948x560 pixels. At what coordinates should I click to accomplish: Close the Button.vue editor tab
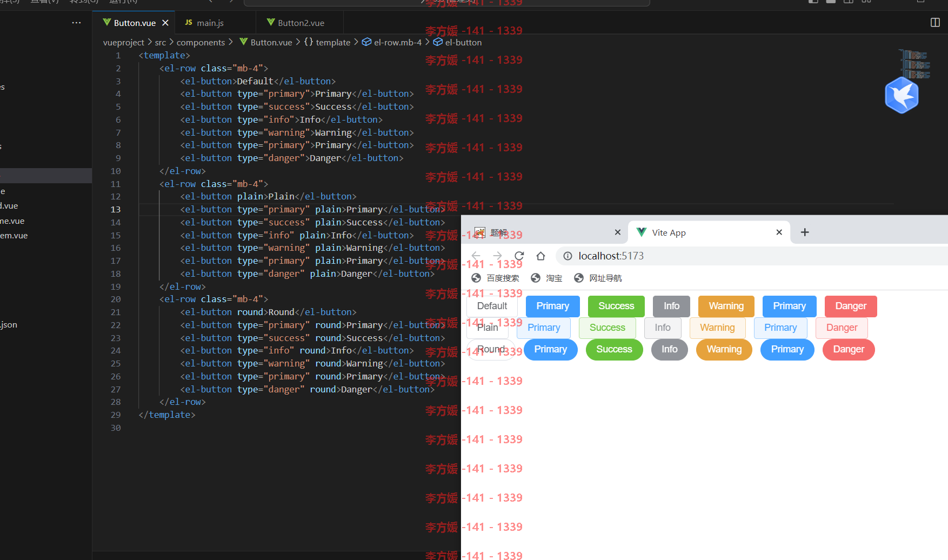(x=165, y=23)
